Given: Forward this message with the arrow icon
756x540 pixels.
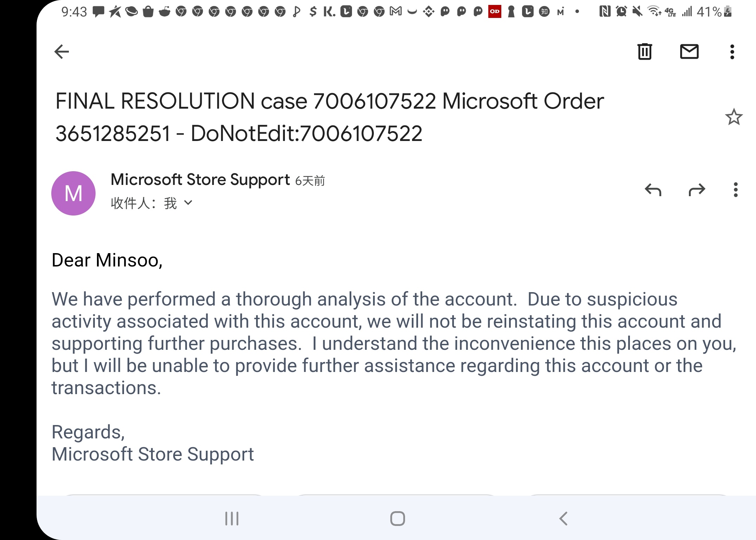Looking at the screenshot, I should pos(697,190).
